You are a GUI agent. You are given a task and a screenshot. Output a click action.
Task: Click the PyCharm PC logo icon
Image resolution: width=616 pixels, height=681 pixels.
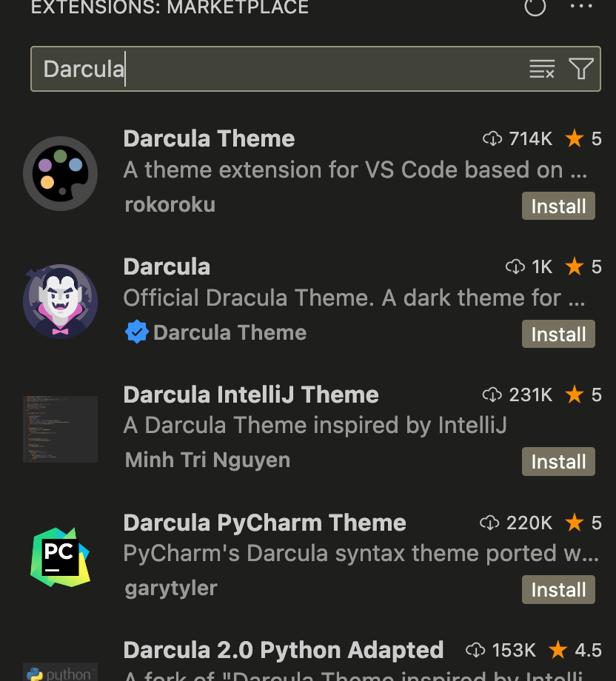61,557
